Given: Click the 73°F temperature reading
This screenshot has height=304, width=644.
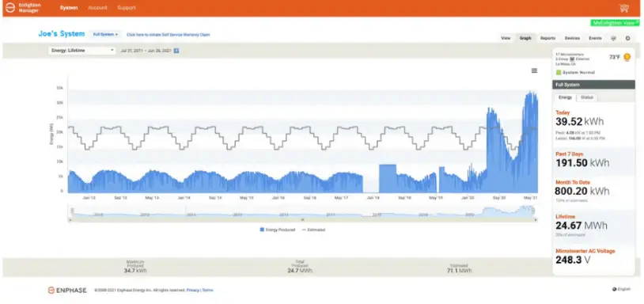Looking at the screenshot, I should tap(615, 58).
